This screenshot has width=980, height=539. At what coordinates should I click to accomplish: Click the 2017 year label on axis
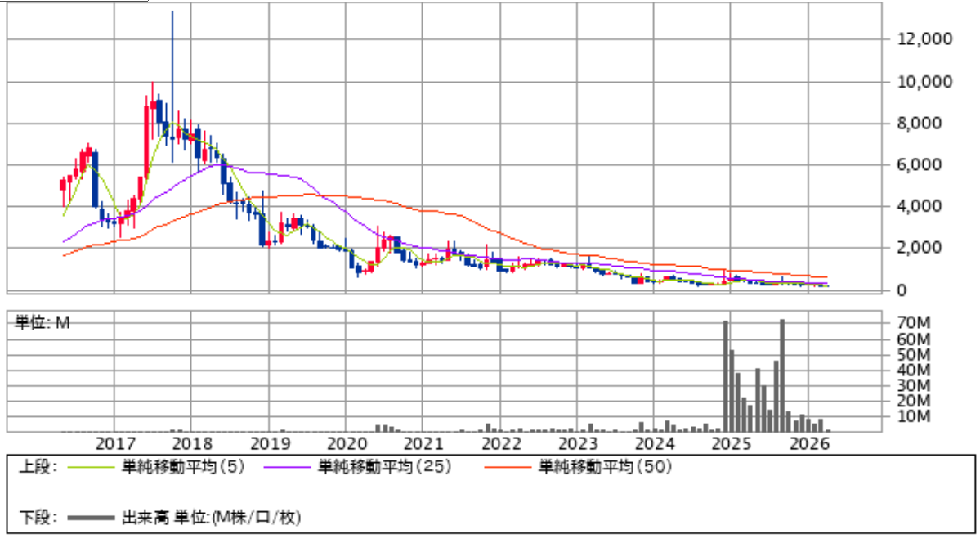[x=114, y=443]
